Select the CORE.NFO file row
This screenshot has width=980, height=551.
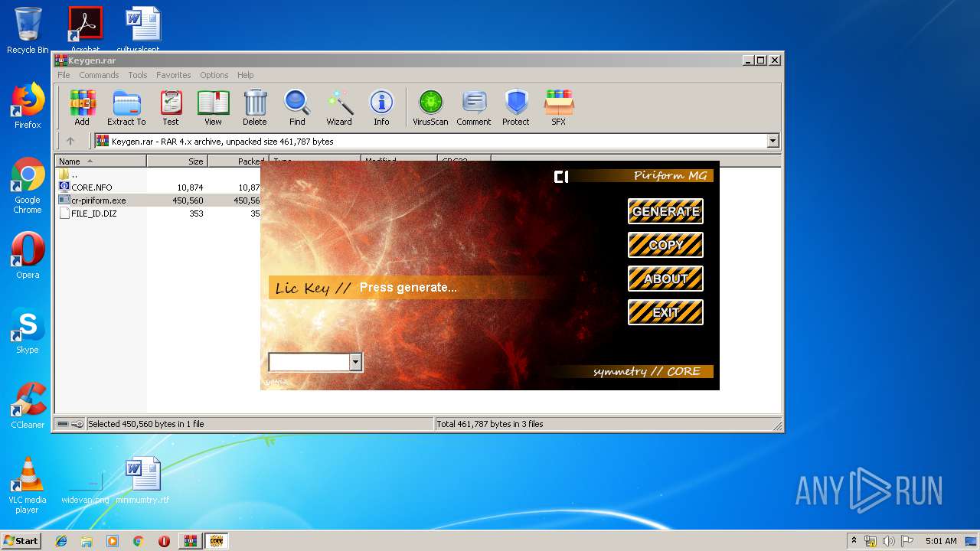158,187
